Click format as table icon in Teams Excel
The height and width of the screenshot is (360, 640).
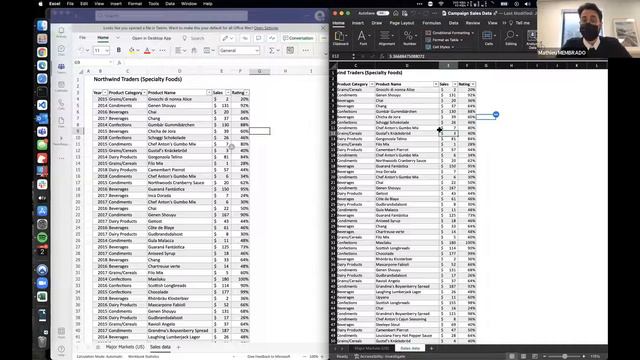click(x=290, y=50)
